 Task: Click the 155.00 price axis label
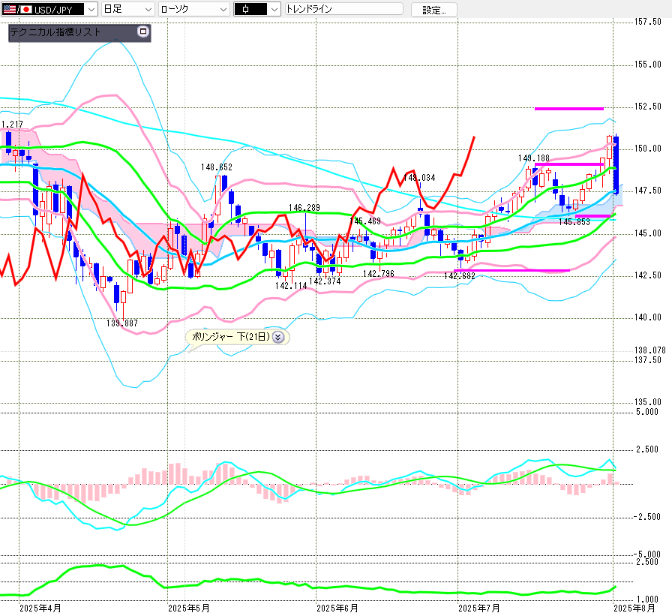click(648, 65)
